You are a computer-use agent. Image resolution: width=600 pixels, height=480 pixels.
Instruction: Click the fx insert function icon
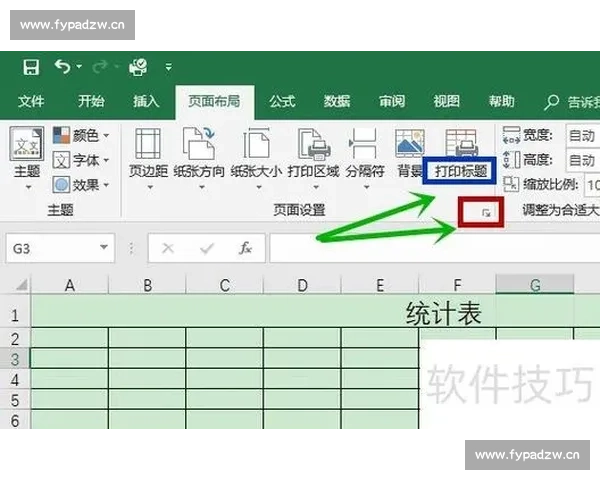click(x=245, y=248)
